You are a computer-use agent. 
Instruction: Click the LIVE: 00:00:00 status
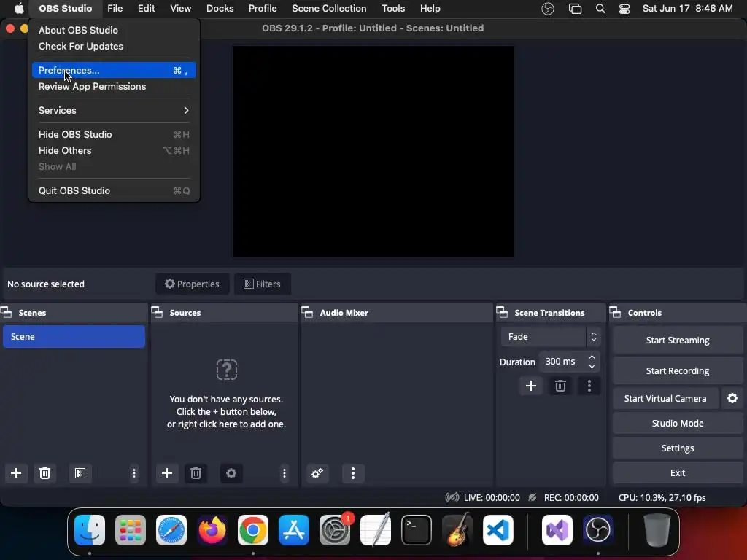coord(492,497)
